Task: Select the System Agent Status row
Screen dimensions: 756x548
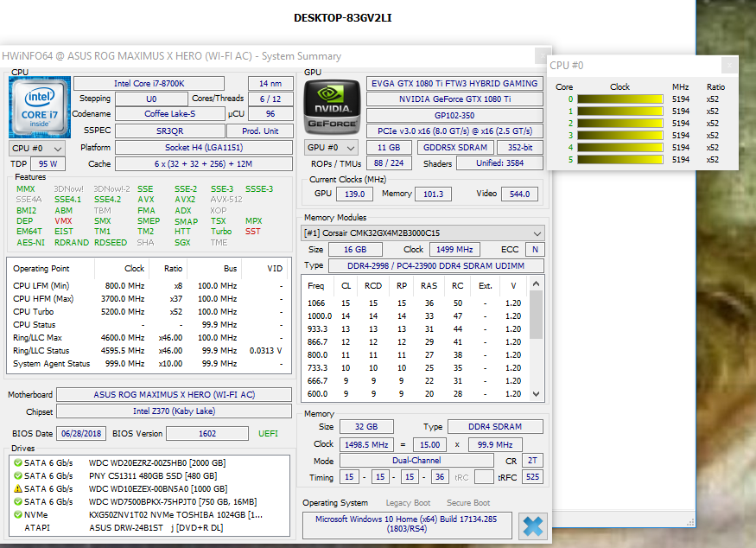Action: pos(148,364)
